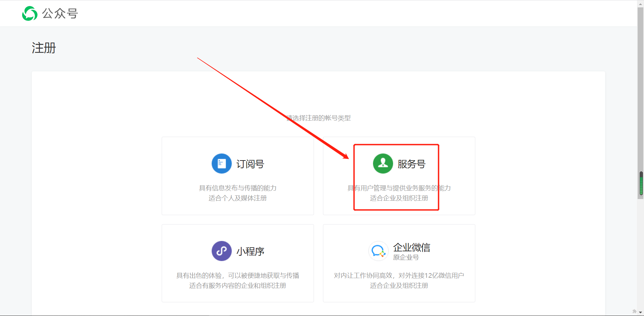Click 适合企业及组织注册 under 服务号
The width and height of the screenshot is (644, 316).
coord(399,198)
